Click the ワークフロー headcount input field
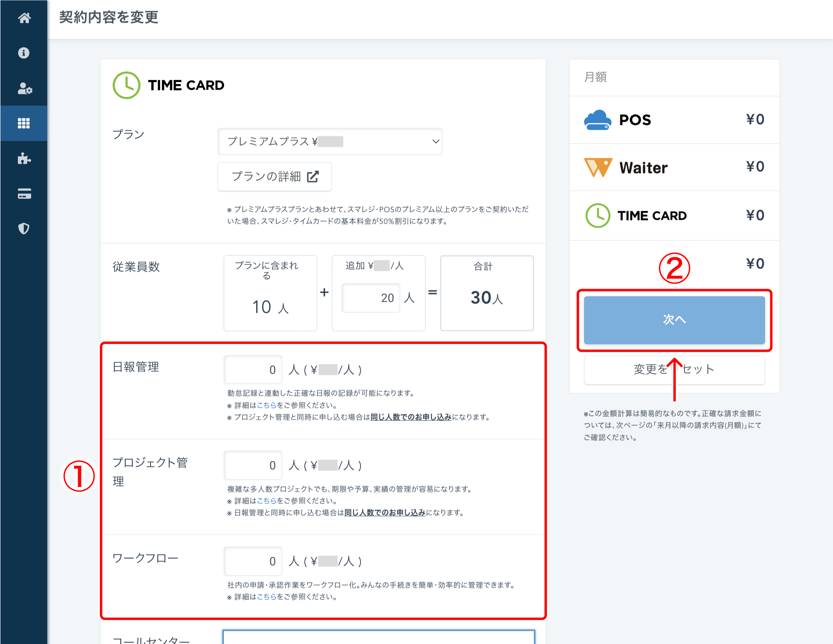Screen dimensions: 833x644 [x=253, y=561]
